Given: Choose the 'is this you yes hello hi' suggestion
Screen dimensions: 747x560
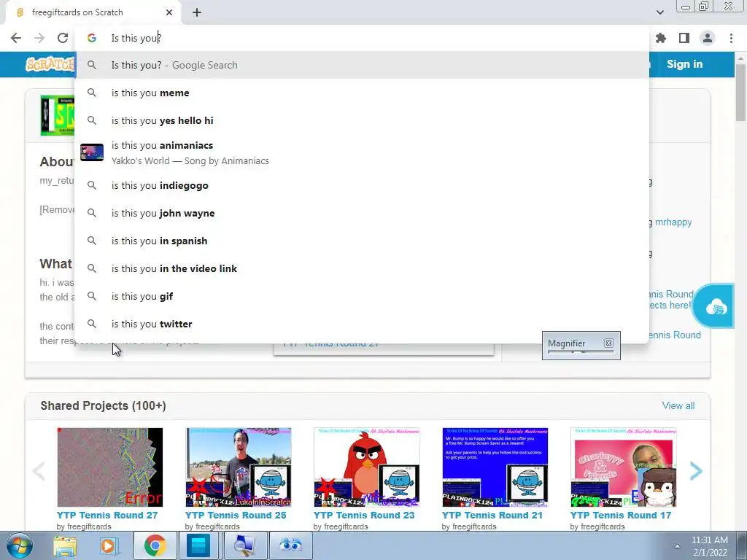Looking at the screenshot, I should (362, 120).
